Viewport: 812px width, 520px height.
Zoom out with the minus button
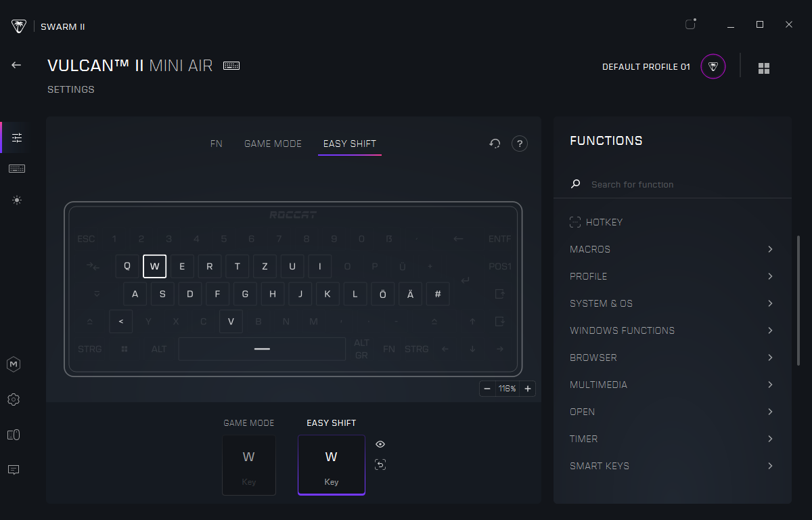coord(487,389)
